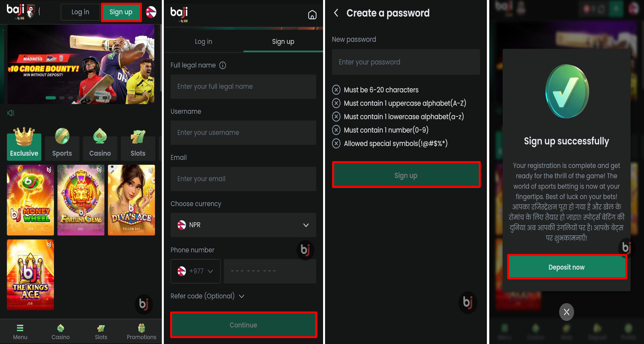Click the info icon beside Full legal name
Screen dimensions: 644x344
click(x=223, y=65)
